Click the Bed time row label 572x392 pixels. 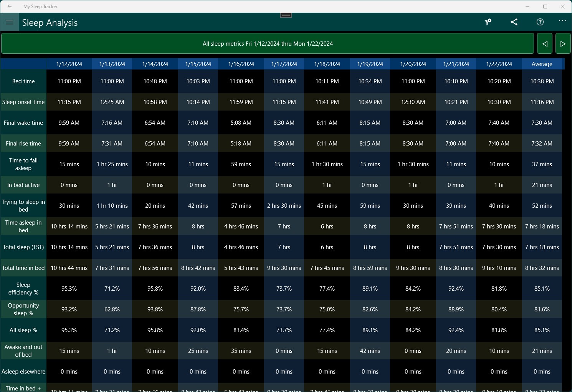coord(23,81)
